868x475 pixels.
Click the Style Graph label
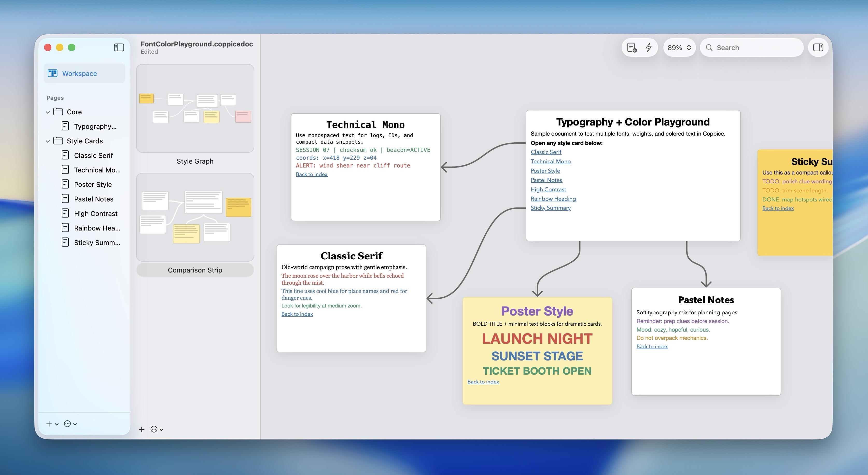coord(195,161)
